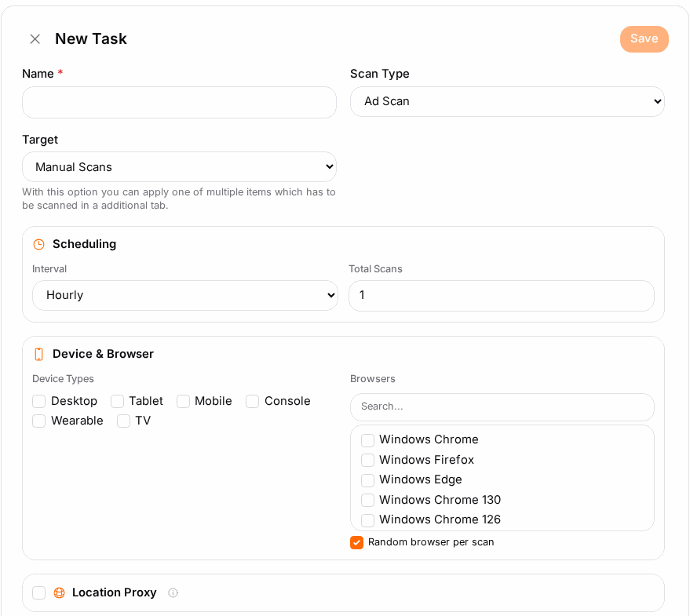Click the Random browser per scan label
690x616 pixels.
coord(431,542)
